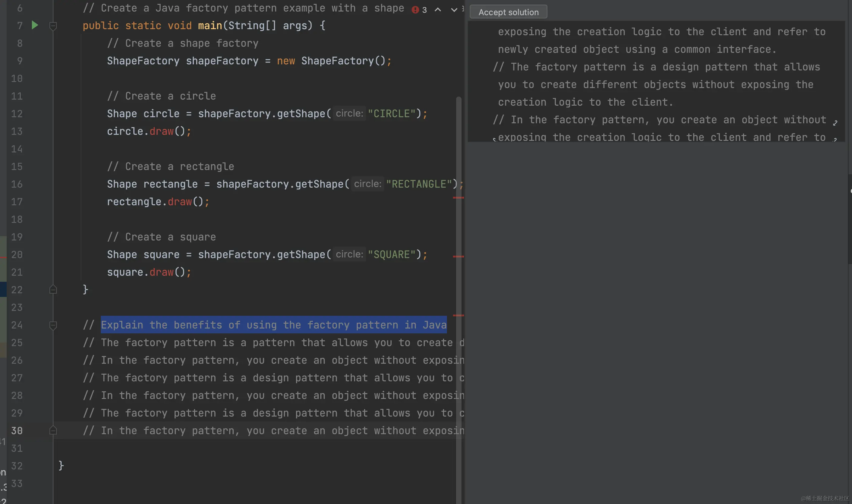852x504 pixels.
Task: Click the red error stripe mark near line 24
Action: coord(458,315)
